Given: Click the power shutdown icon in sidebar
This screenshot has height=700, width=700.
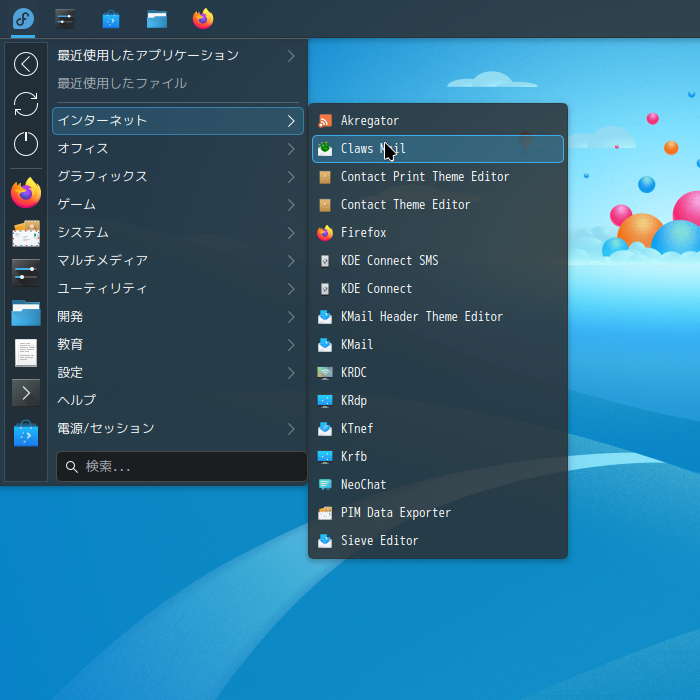Looking at the screenshot, I should [x=26, y=144].
